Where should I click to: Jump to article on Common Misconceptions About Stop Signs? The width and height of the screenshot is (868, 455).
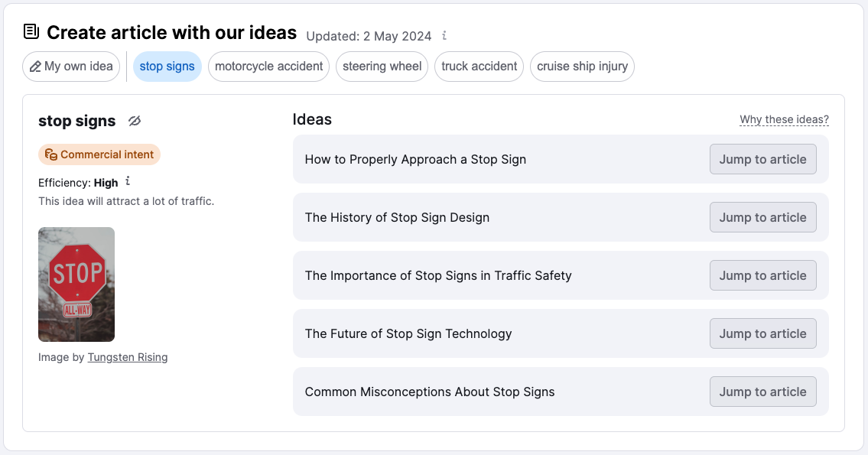point(762,392)
